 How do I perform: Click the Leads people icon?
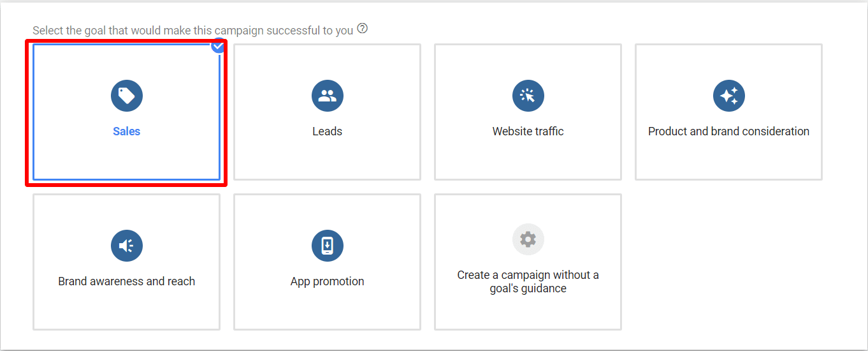327,96
